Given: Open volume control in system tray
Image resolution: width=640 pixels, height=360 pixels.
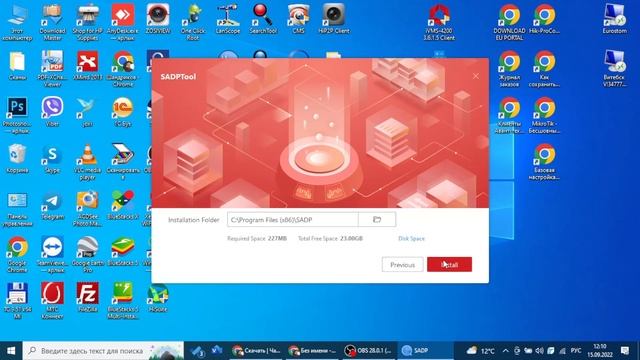Looking at the screenshot, I should [539, 351].
